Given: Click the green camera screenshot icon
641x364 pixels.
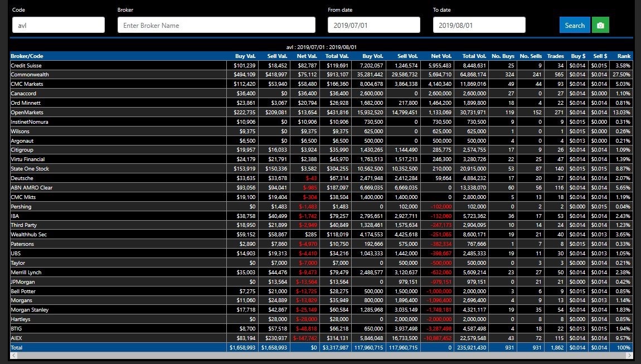Looking at the screenshot, I should (x=600, y=25).
